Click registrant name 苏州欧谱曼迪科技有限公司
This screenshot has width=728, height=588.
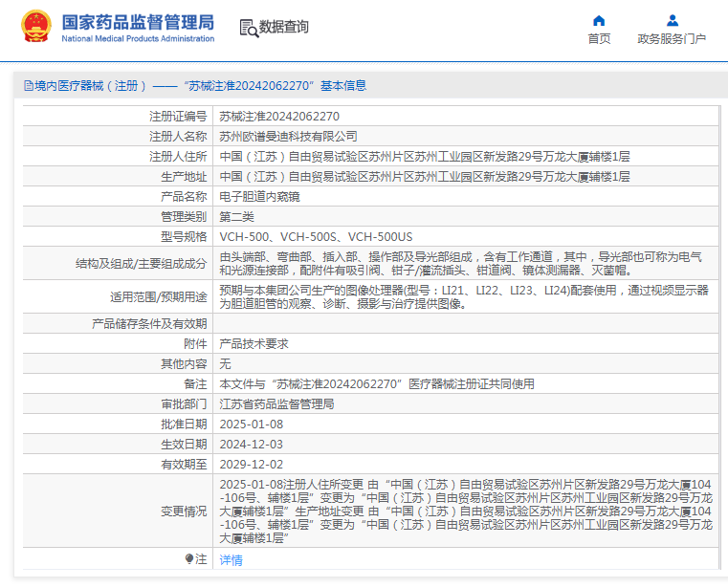288,137
